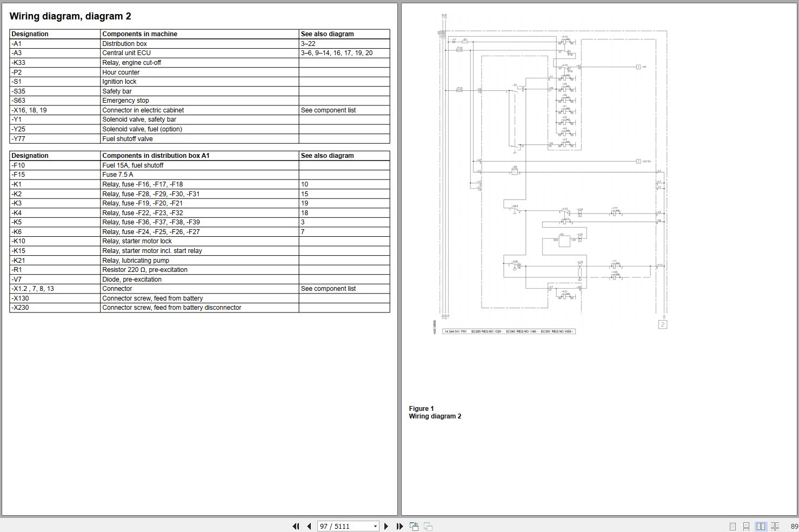
Task: Click the '-F10' designation cell
Action: (55, 165)
